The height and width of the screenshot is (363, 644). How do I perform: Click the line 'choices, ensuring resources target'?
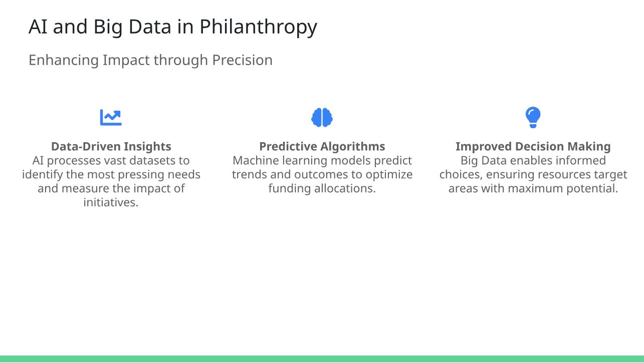pyautogui.click(x=533, y=175)
